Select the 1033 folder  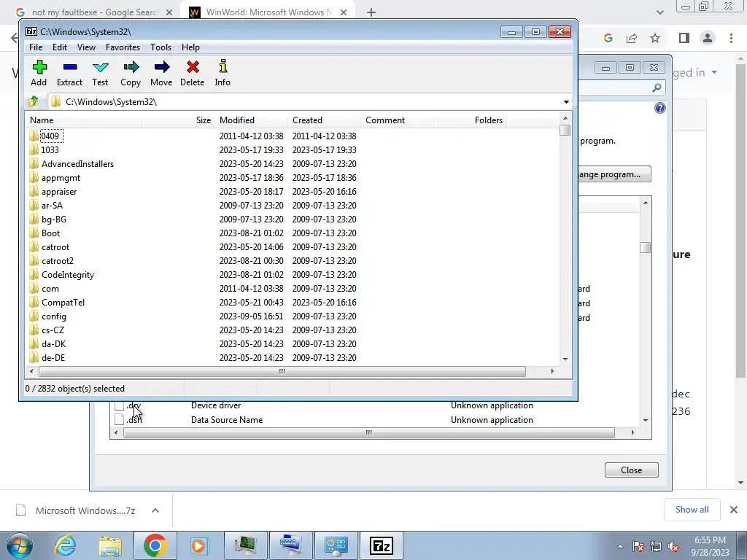(50, 150)
